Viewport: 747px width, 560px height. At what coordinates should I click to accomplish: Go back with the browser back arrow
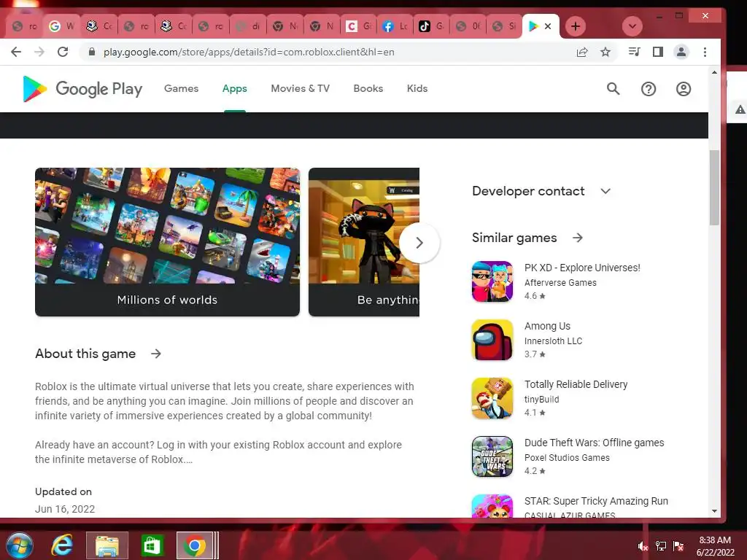(16, 52)
